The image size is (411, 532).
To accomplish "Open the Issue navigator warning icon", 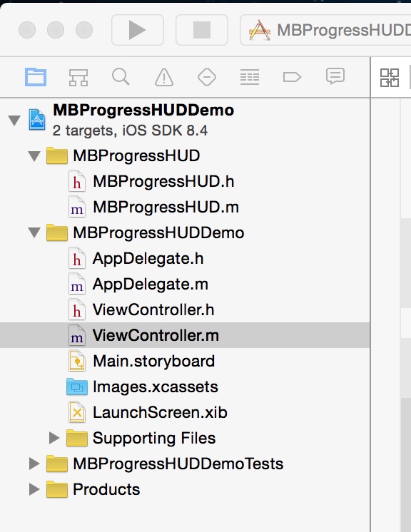I will (164, 77).
